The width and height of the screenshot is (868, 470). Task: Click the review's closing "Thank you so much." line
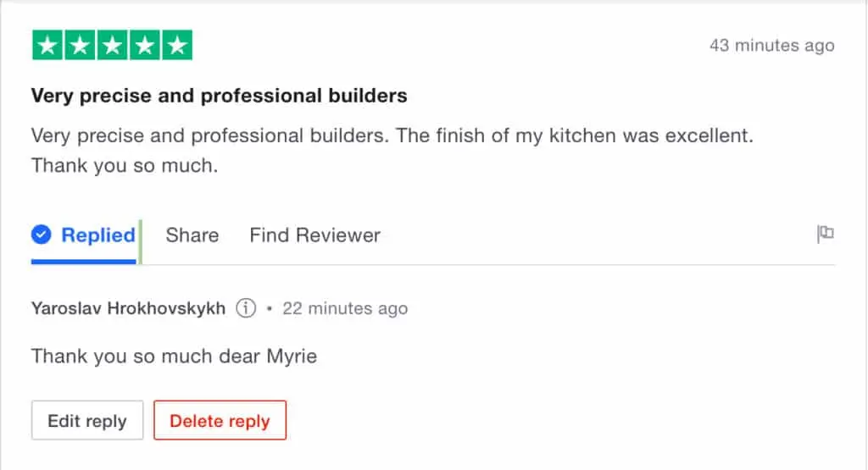(x=125, y=166)
